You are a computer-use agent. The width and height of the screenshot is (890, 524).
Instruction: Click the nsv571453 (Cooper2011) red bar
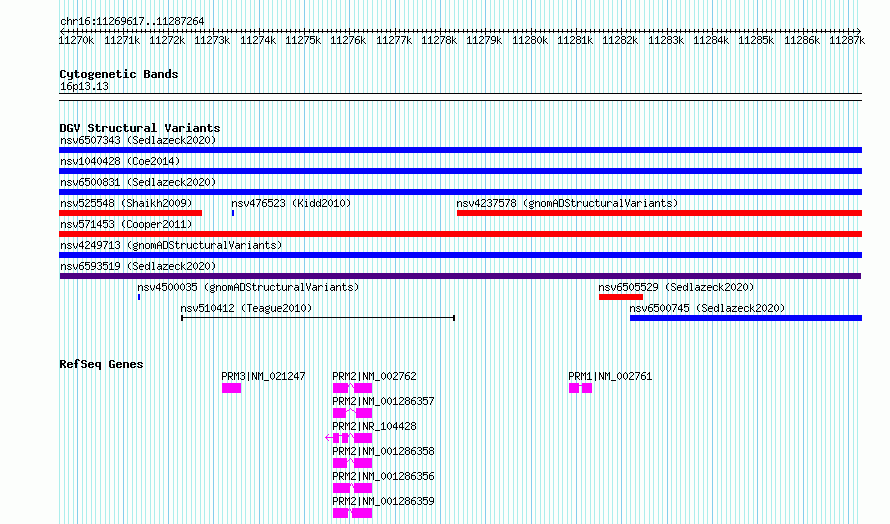pos(460,234)
